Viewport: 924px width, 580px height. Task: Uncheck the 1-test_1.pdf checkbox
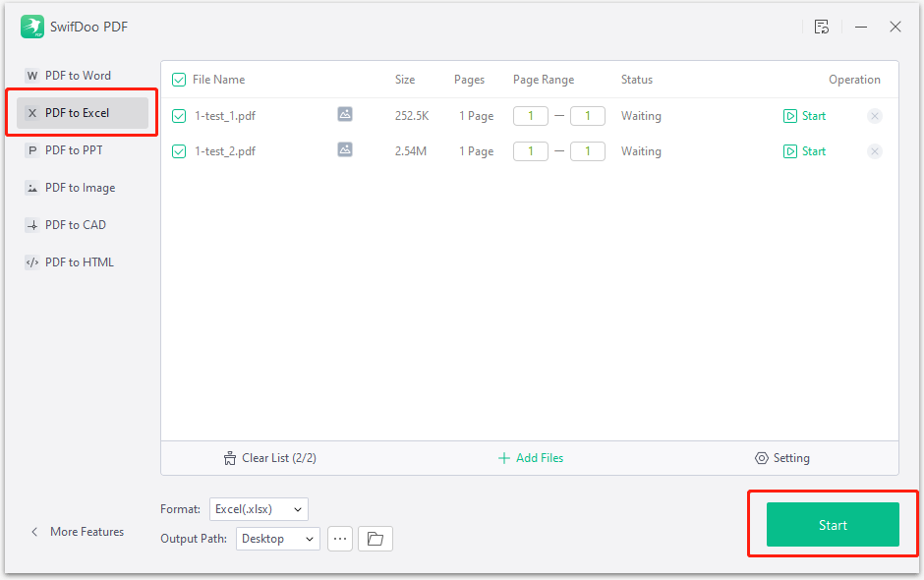[179, 116]
